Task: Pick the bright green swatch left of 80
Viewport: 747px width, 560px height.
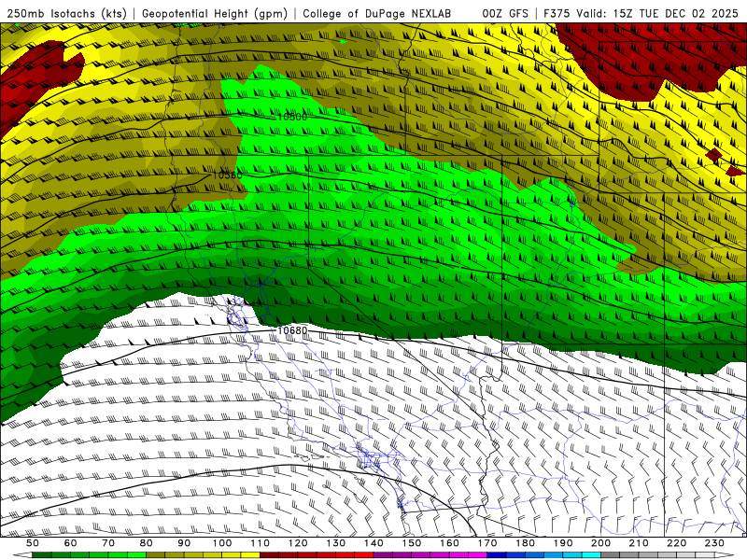Action: (136, 555)
